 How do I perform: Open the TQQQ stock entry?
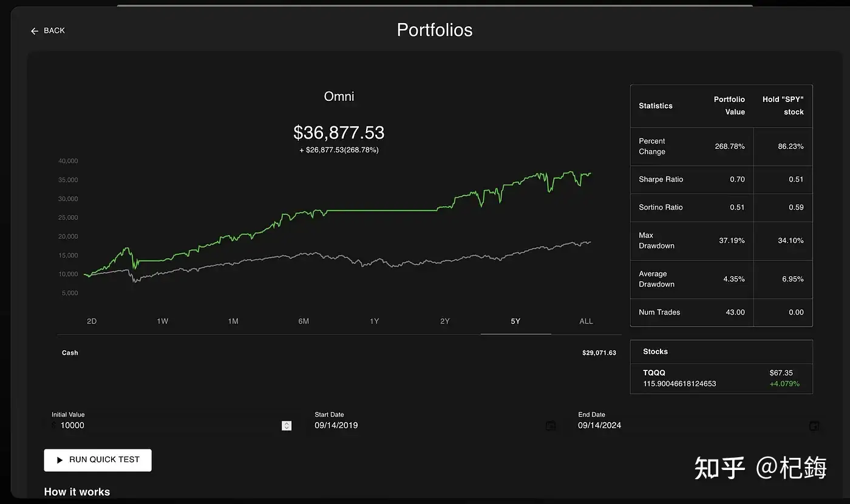pyautogui.click(x=721, y=378)
